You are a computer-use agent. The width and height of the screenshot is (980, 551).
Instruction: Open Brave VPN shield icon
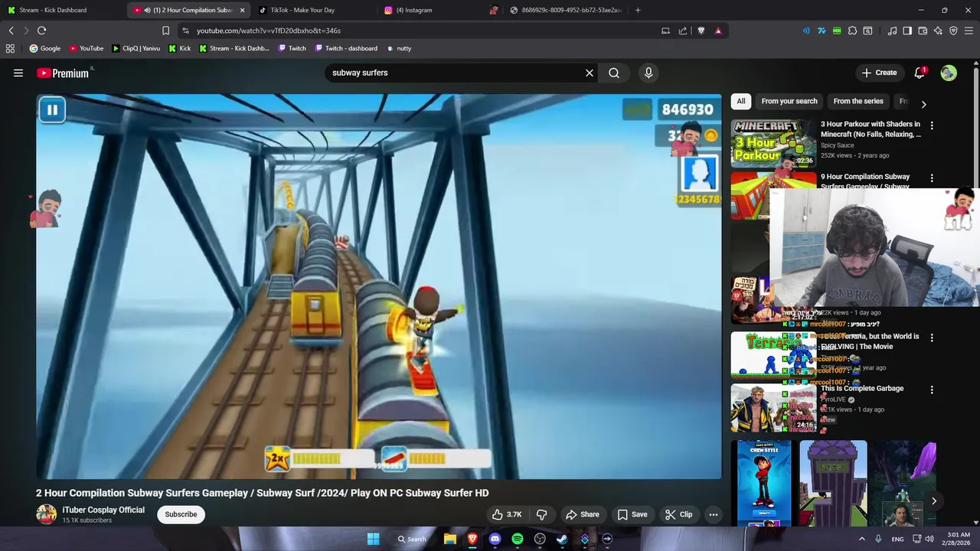coord(953,31)
